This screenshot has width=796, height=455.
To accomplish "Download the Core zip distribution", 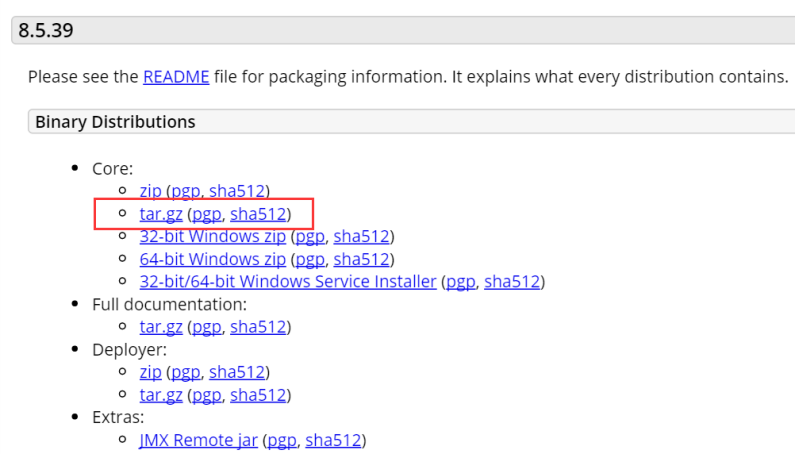I will [x=150, y=191].
